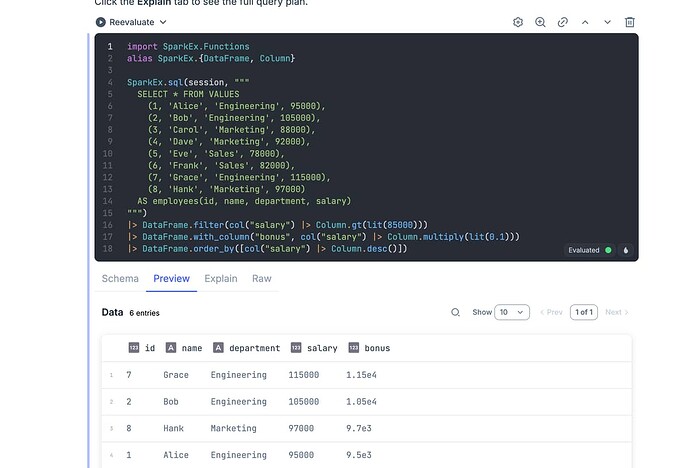The height and width of the screenshot is (468, 690).
Task: Go to Next page of results
Action: [617, 312]
